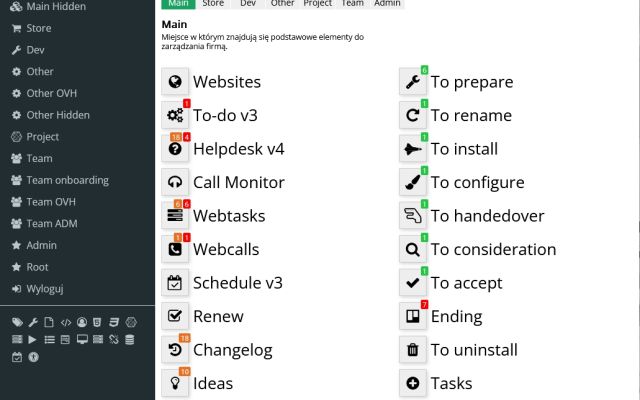Click the code brackets icon in sidebar
The image size is (640, 400).
coord(66,323)
